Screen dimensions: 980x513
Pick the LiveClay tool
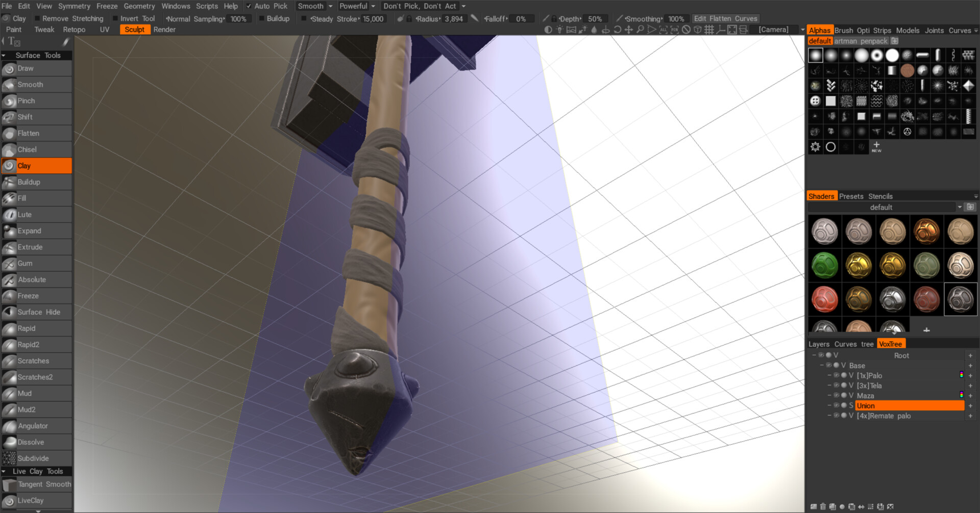coord(36,501)
